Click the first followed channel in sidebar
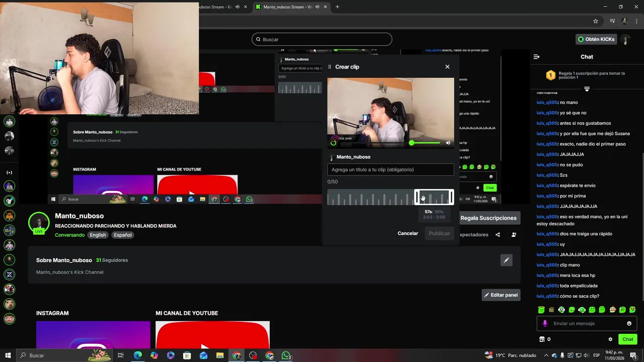Image resolution: width=644 pixels, height=362 pixels. tap(9, 122)
